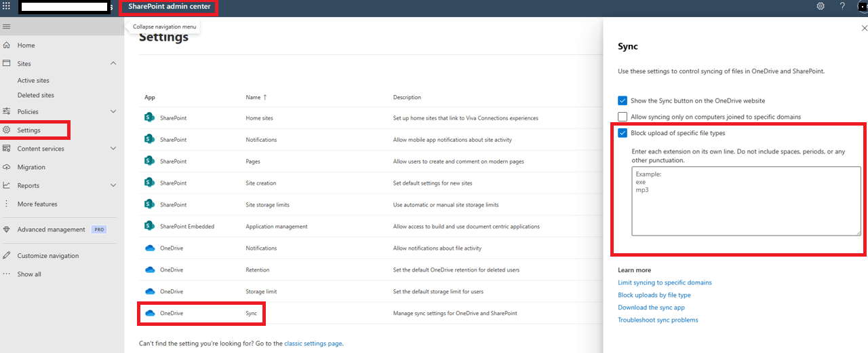Open the help question mark icon
Screen dimensions: 868x353
tap(842, 6)
